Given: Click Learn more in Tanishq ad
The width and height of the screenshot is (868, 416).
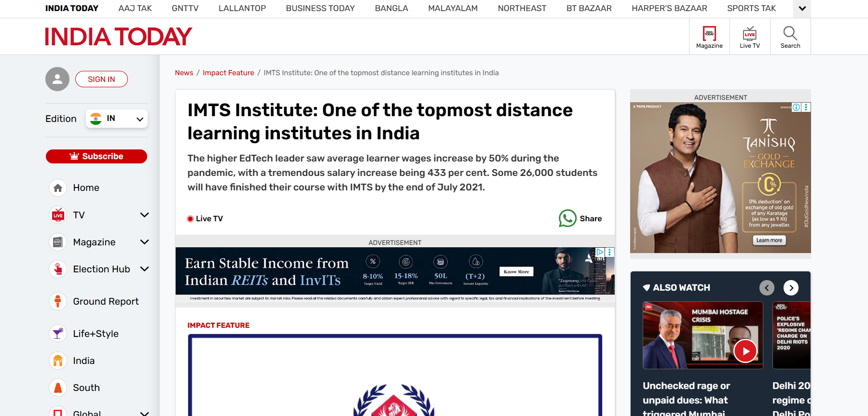Looking at the screenshot, I should [x=769, y=240].
